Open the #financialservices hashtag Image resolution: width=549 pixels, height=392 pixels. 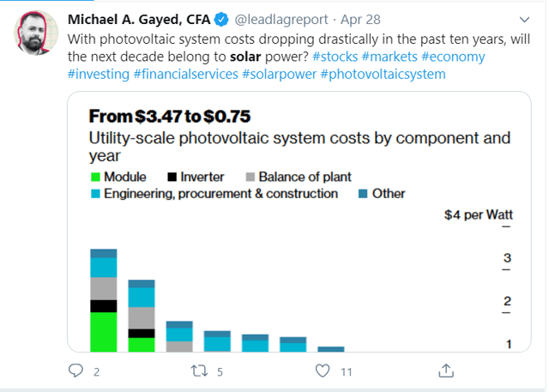click(185, 75)
